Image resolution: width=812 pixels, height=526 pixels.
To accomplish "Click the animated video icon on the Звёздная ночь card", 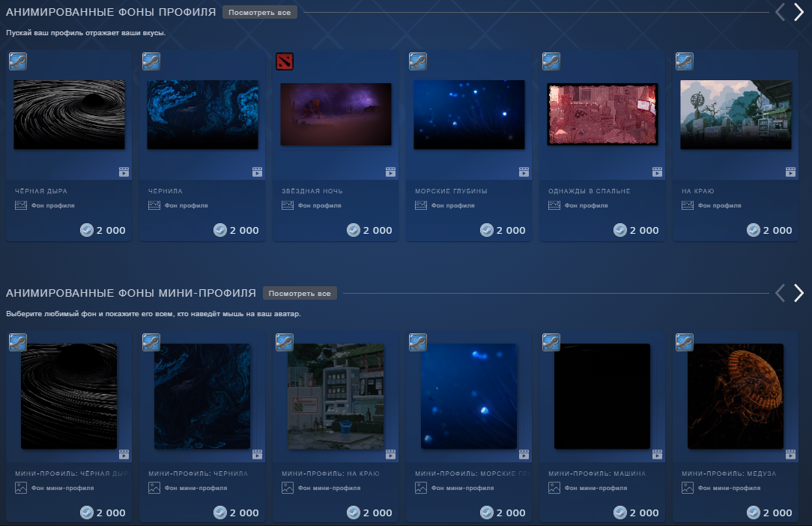I will [390, 172].
